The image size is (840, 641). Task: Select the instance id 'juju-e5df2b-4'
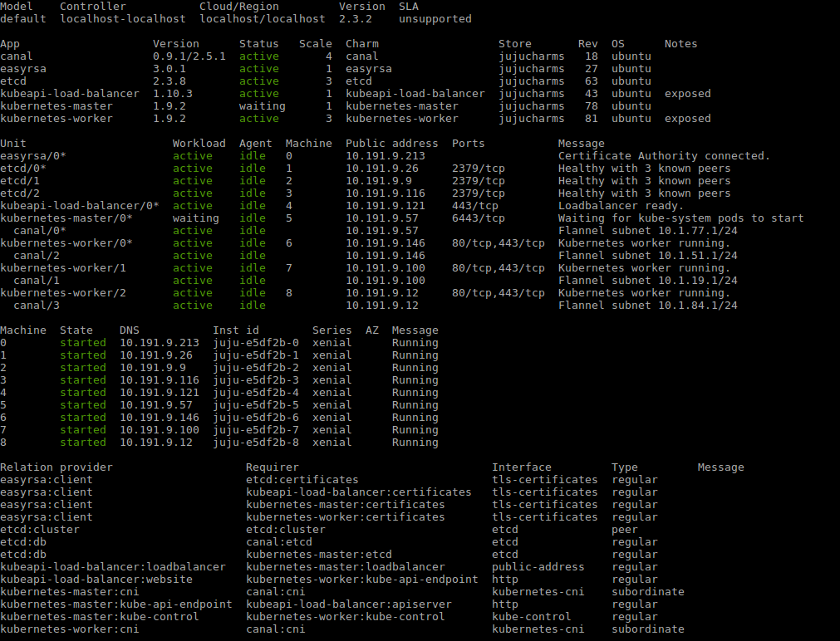click(256, 393)
